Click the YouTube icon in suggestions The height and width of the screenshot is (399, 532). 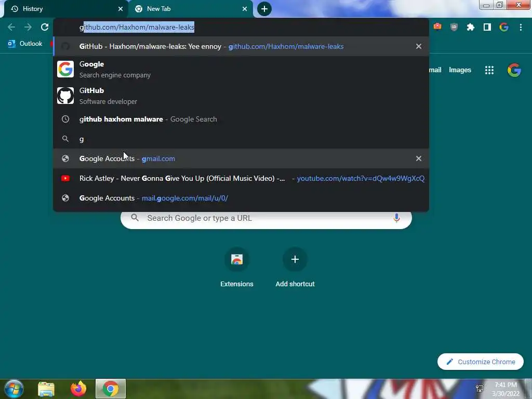[x=65, y=179]
